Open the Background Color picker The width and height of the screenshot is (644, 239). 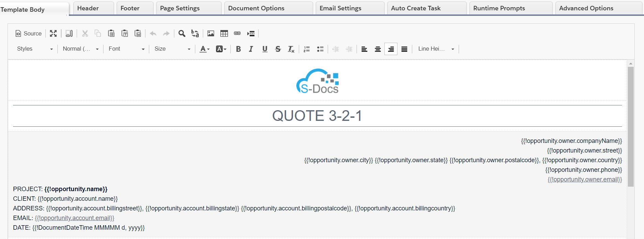[x=221, y=49]
